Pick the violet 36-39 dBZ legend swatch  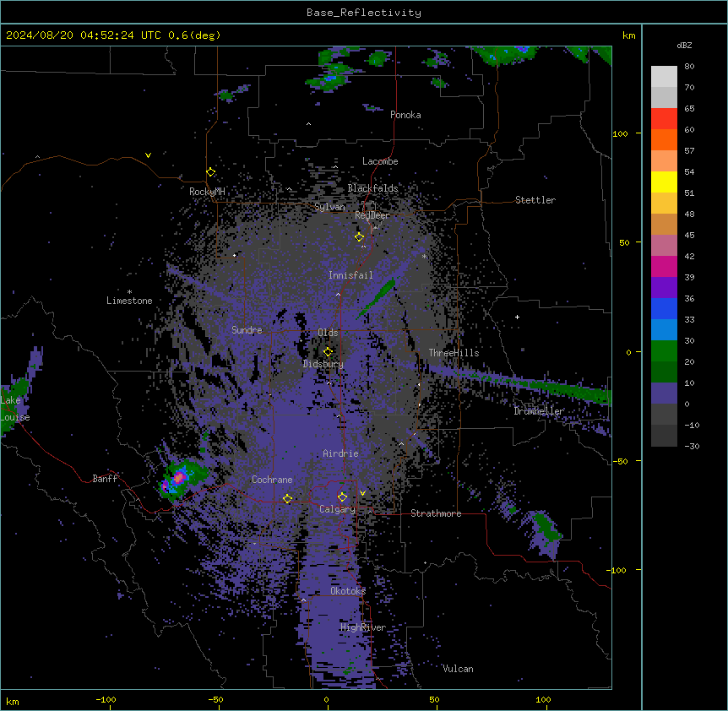(x=664, y=288)
